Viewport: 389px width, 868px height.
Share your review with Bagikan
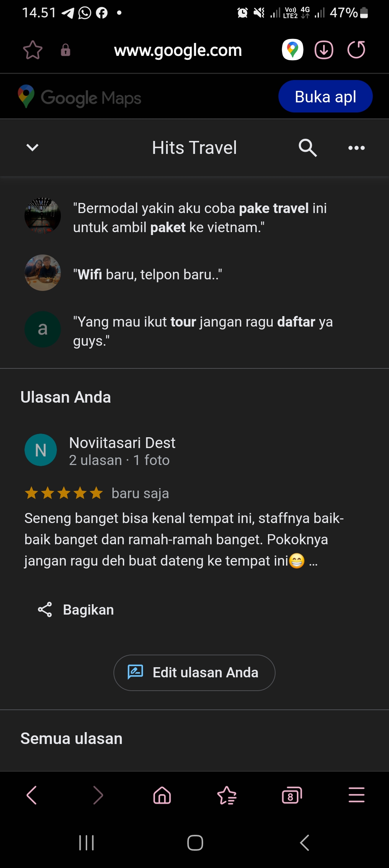[x=76, y=610]
